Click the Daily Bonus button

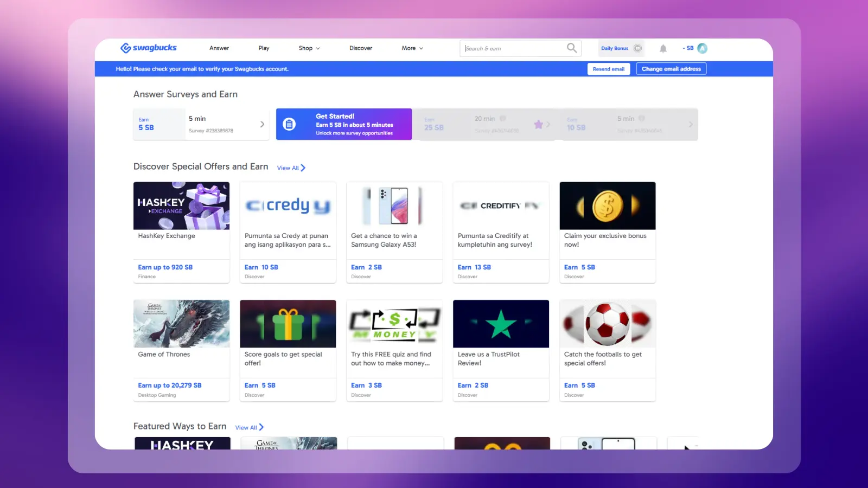(621, 48)
